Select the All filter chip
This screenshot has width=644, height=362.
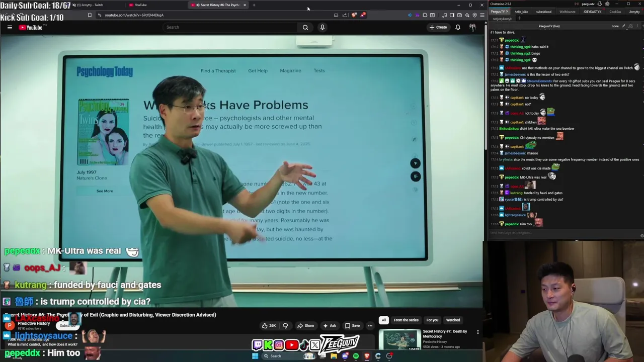click(384, 320)
